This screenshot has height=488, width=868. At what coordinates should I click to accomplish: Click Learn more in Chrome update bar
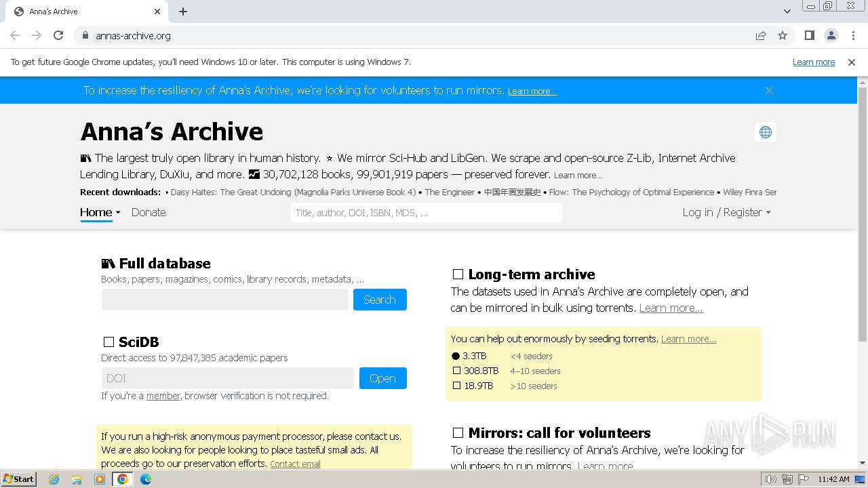[814, 62]
